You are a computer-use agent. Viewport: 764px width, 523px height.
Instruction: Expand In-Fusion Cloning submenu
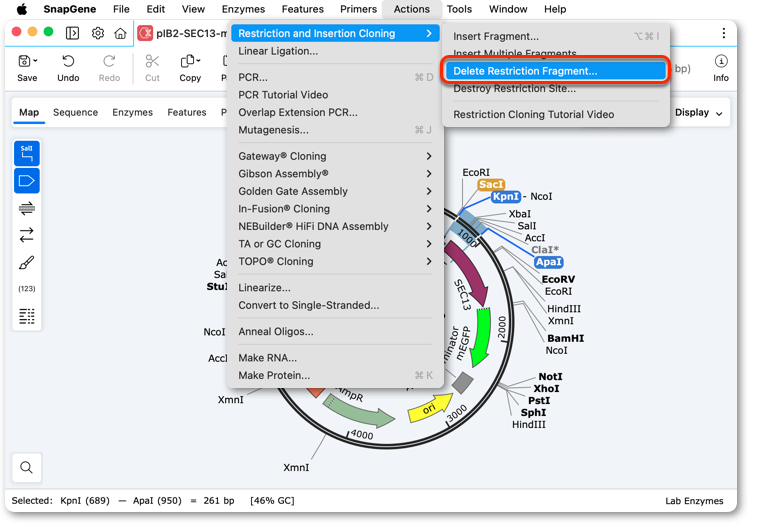335,209
